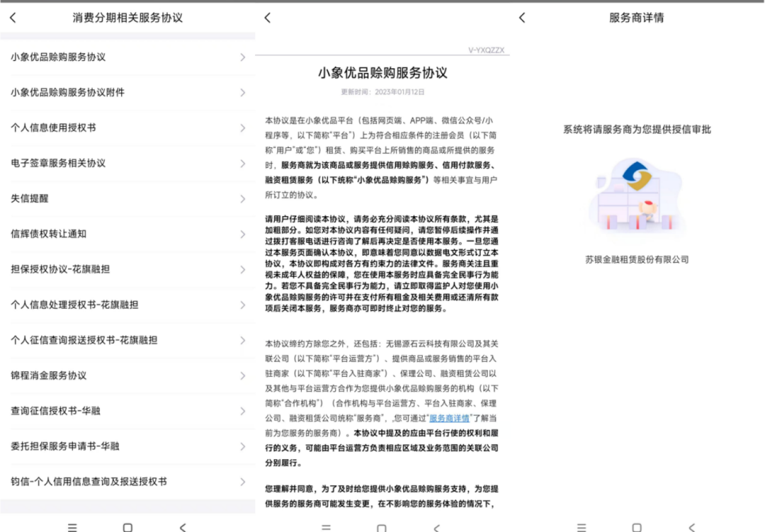Open the 失信提醒 entry
The width and height of the screenshot is (765, 532).
pyautogui.click(x=127, y=198)
